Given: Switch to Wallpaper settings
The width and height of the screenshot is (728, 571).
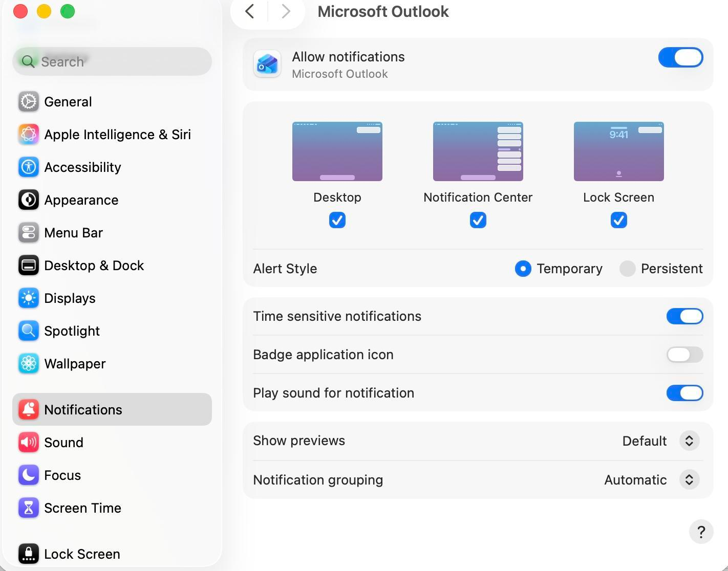Looking at the screenshot, I should (112, 364).
